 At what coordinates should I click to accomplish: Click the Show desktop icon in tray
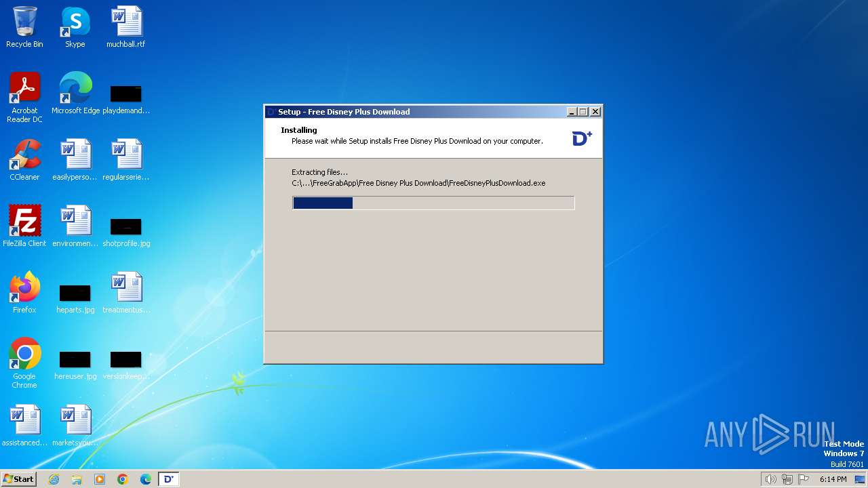[860, 479]
